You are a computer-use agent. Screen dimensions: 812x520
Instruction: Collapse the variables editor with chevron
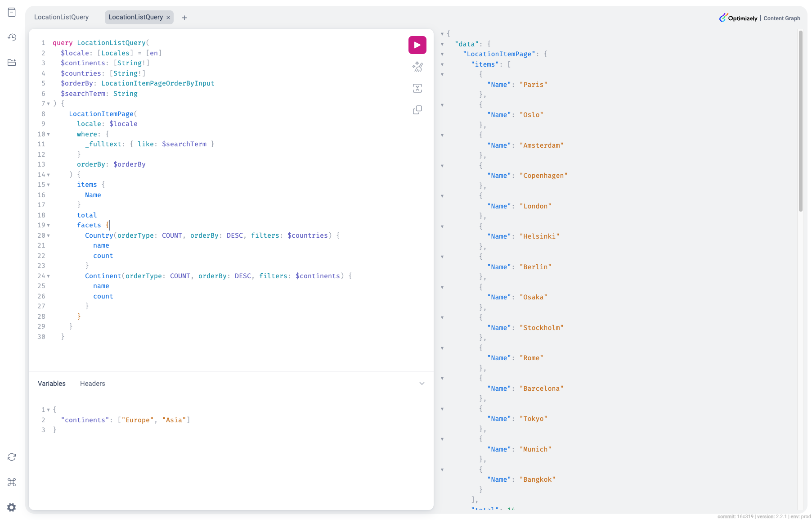(x=422, y=384)
